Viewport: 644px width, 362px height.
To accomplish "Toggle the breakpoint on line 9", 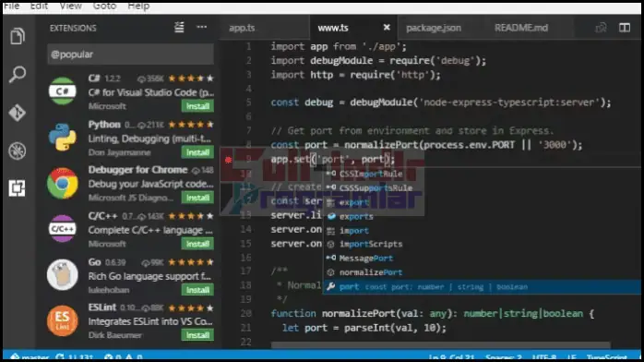I will pyautogui.click(x=229, y=160).
